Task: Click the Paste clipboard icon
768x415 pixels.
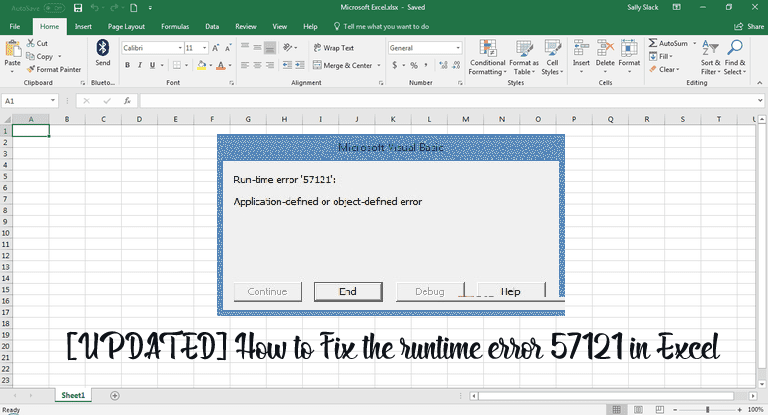Action: tap(12, 49)
